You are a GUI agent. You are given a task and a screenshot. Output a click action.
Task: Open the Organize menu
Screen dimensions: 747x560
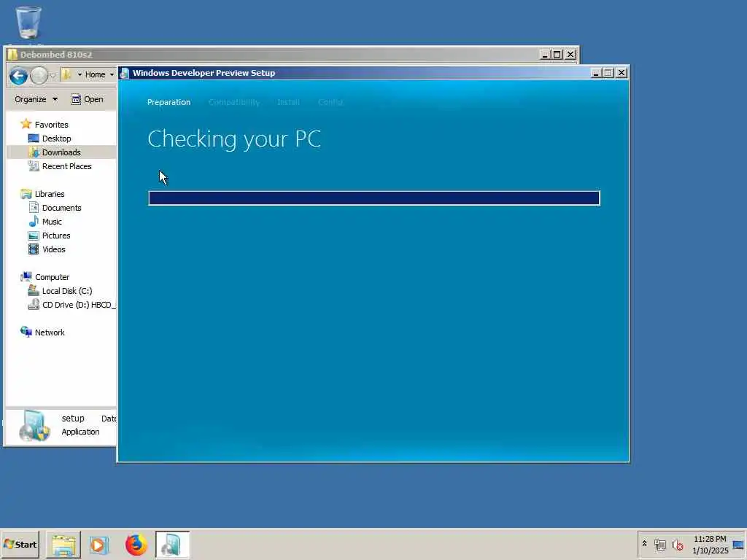pyautogui.click(x=36, y=99)
